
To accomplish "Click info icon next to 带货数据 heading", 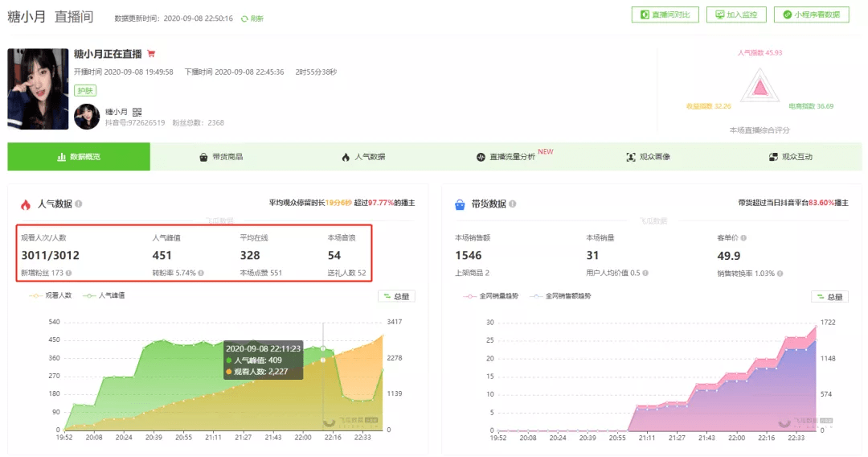I will 513,204.
